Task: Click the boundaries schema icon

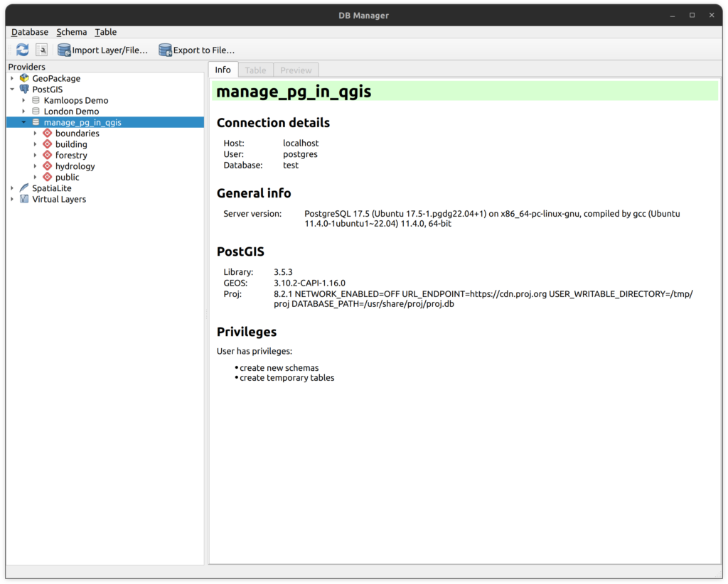Action: click(48, 134)
